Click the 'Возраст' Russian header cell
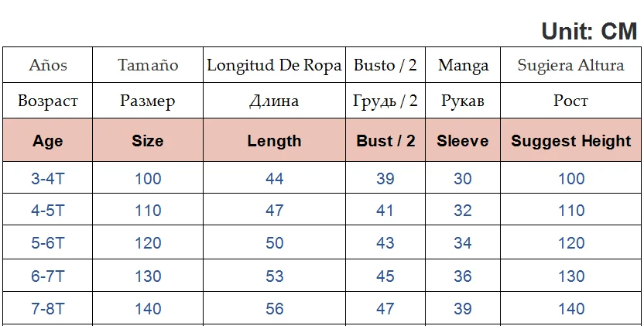The image size is (644, 326). click(48, 101)
